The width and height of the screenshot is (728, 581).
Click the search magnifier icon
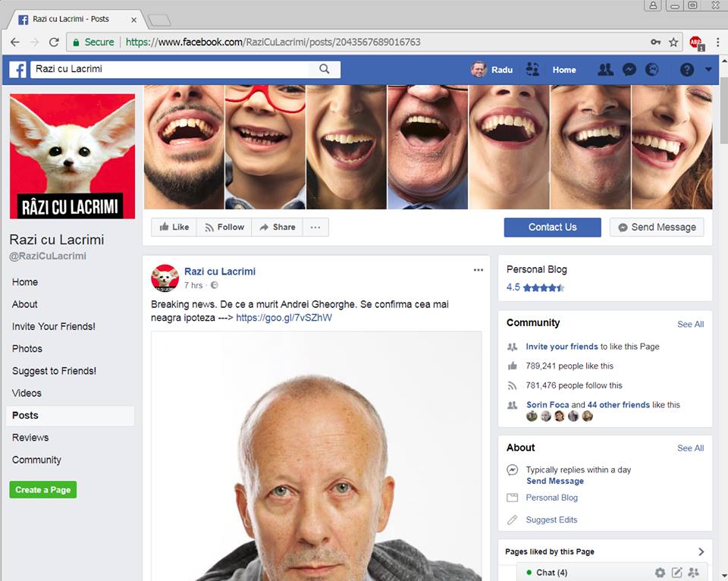click(x=324, y=69)
